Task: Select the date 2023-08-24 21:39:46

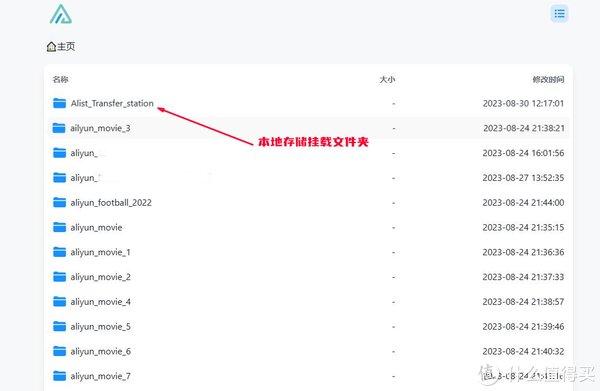Action: [x=523, y=327]
